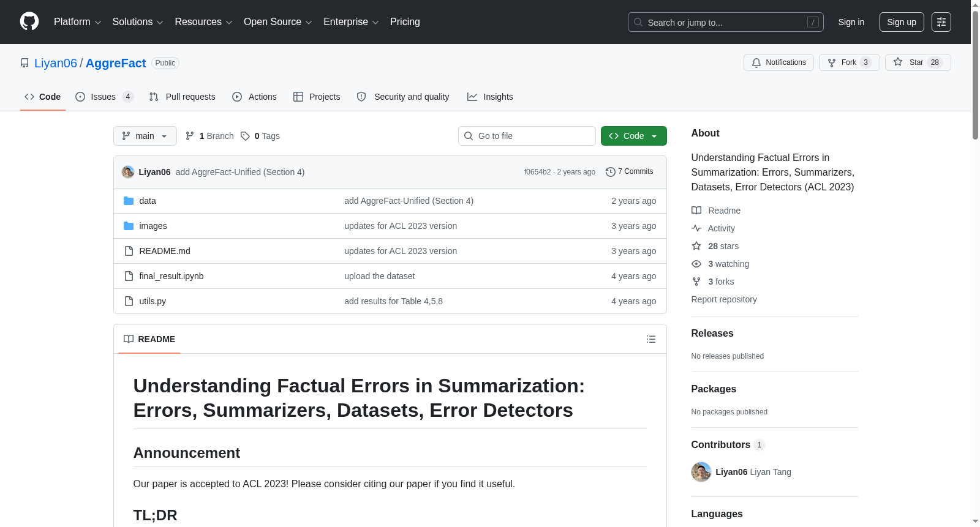This screenshot has height=527, width=980.
Task: Open the utils.py file
Action: (x=153, y=301)
